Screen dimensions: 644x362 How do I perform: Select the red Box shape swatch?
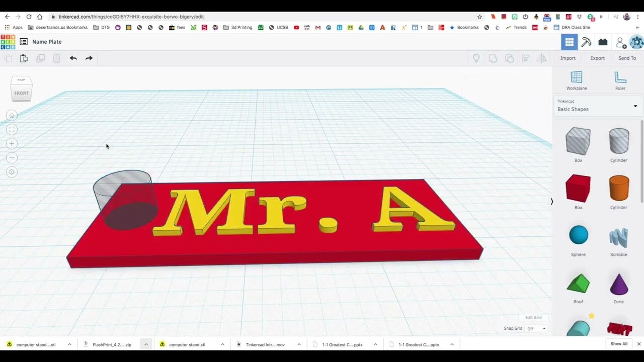[578, 187]
